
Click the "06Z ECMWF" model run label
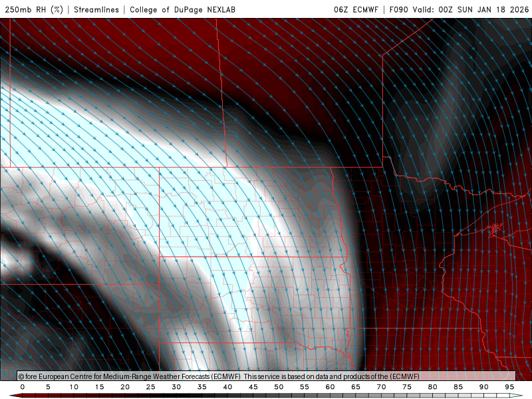click(x=356, y=9)
